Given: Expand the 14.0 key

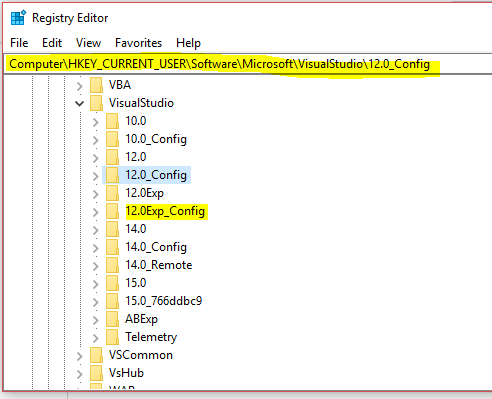Looking at the screenshot, I should point(96,230).
